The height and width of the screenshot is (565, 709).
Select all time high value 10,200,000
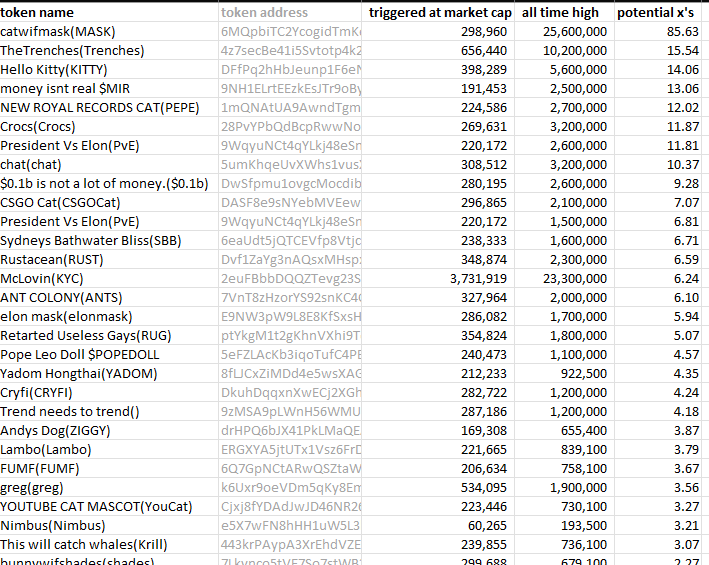(564, 51)
